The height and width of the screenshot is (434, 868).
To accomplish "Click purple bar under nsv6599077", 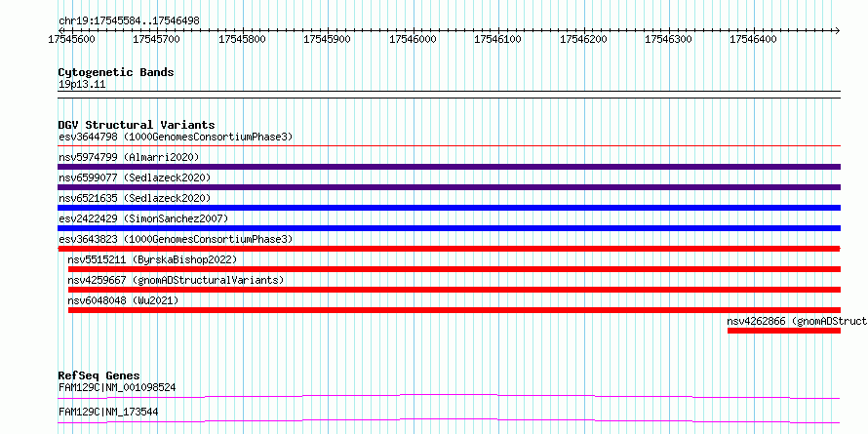I will click(x=449, y=187).
